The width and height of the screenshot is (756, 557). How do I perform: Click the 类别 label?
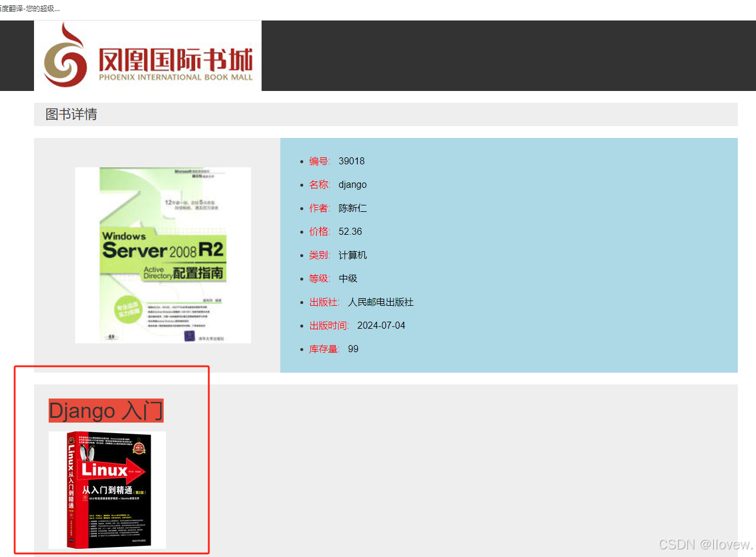pyautogui.click(x=320, y=255)
